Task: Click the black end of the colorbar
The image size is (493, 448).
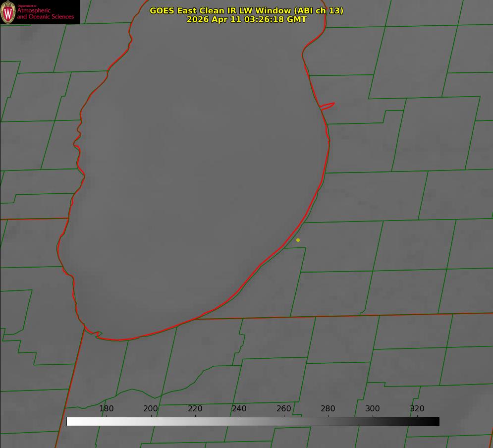Action: [435, 422]
